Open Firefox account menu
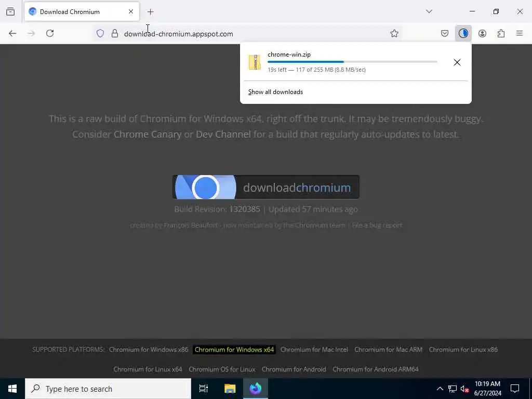The width and height of the screenshot is (532, 399). [x=482, y=33]
